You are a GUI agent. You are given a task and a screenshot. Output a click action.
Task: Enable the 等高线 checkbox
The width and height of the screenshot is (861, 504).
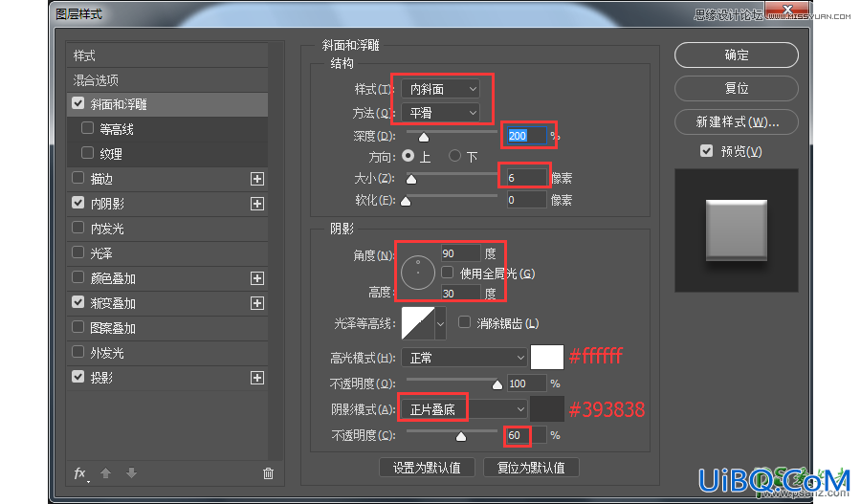(87, 128)
